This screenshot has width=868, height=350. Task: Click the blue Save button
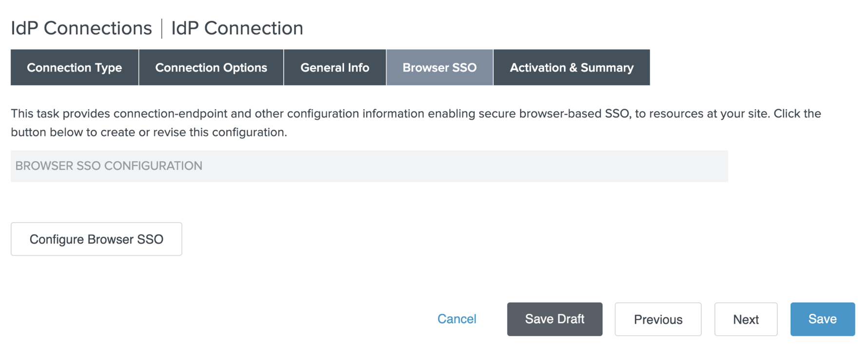(x=822, y=319)
